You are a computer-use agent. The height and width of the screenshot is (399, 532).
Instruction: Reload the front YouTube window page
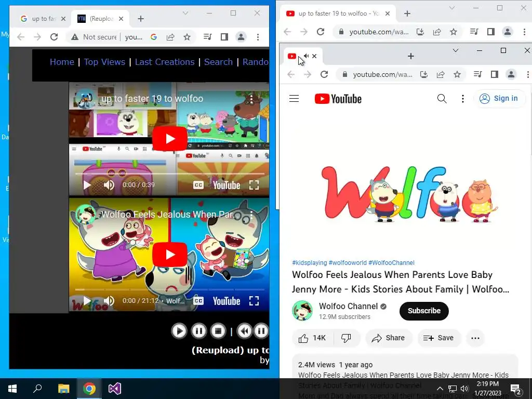[x=324, y=74]
